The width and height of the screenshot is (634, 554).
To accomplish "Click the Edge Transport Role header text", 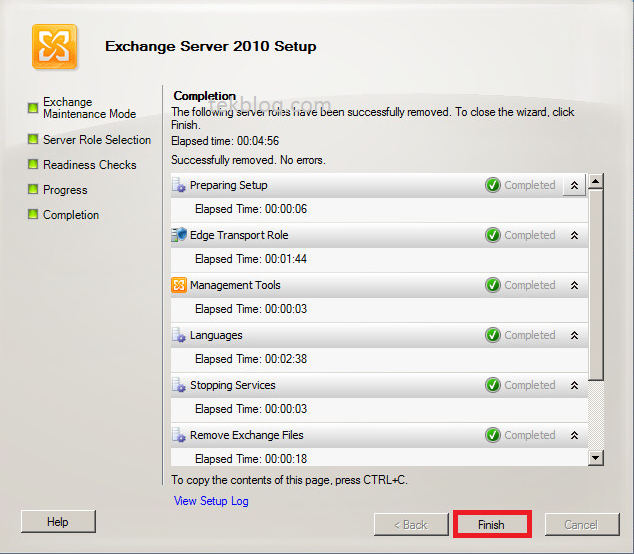I will [x=239, y=235].
